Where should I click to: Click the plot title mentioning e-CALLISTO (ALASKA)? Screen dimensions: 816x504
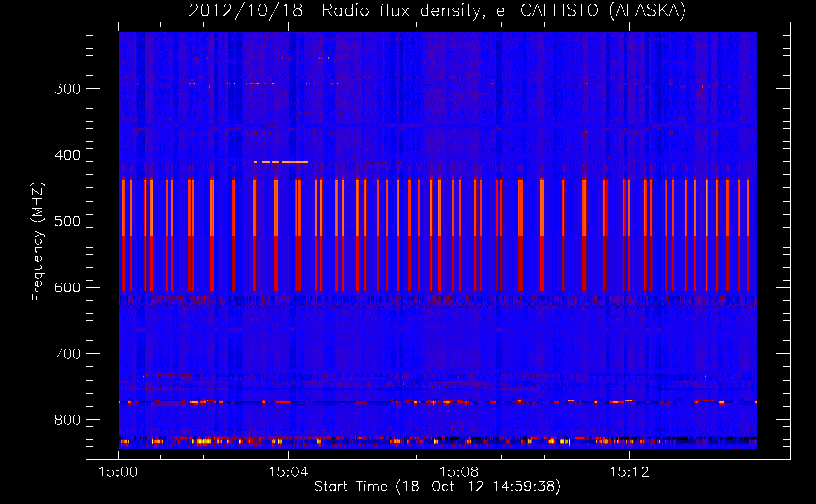(x=437, y=10)
